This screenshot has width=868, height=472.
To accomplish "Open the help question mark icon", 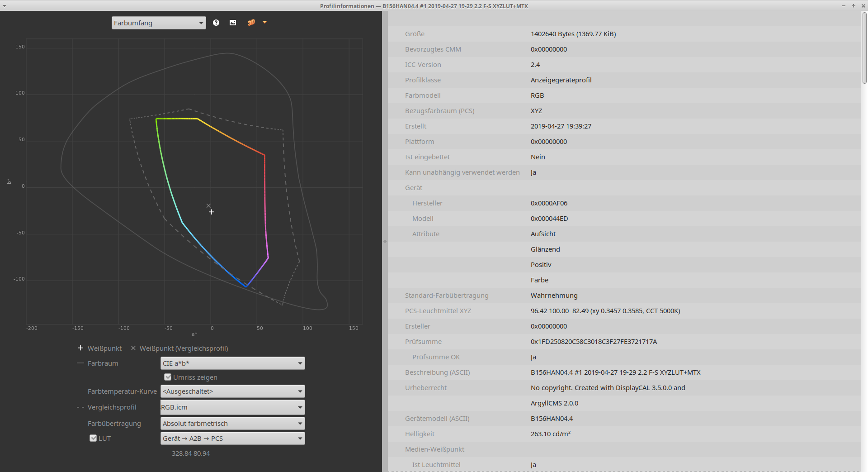I will pyautogui.click(x=216, y=23).
